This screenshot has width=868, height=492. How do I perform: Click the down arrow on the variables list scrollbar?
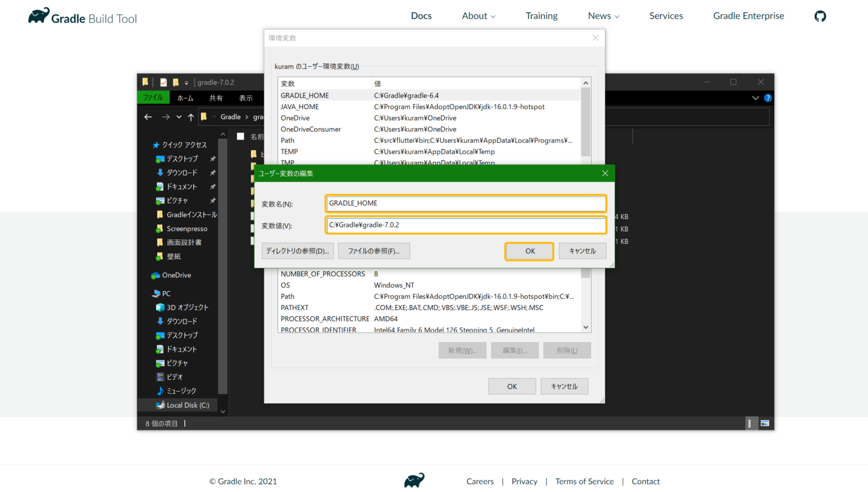[585, 327]
